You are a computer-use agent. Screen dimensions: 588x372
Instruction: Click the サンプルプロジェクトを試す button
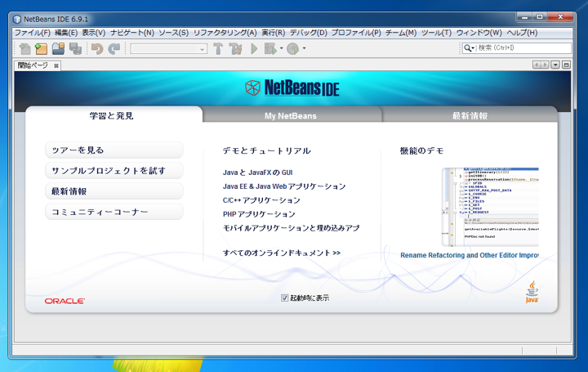114,171
